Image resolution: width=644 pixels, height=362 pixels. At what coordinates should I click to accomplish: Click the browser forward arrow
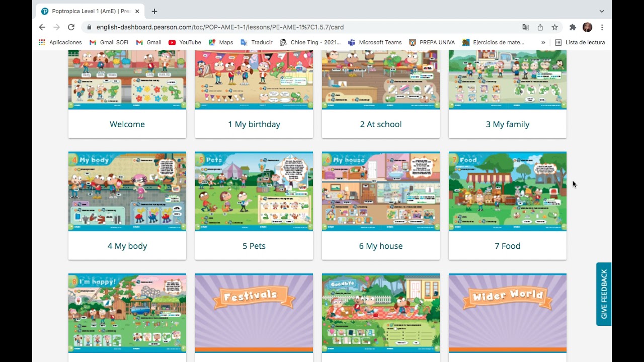tap(56, 27)
